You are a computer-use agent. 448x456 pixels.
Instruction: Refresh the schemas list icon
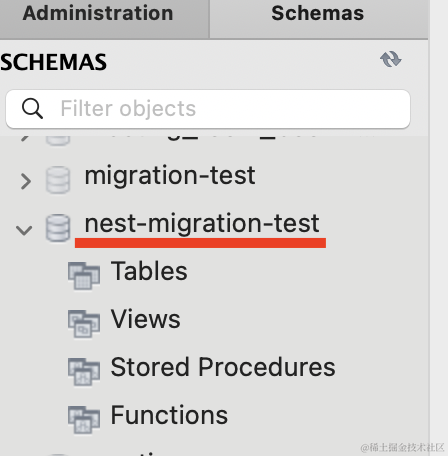tap(390, 59)
